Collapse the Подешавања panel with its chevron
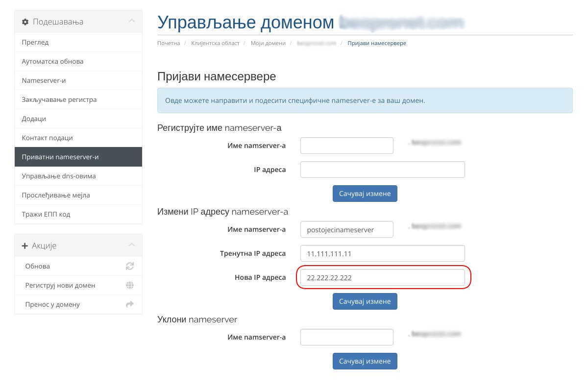588x392 pixels. click(131, 22)
